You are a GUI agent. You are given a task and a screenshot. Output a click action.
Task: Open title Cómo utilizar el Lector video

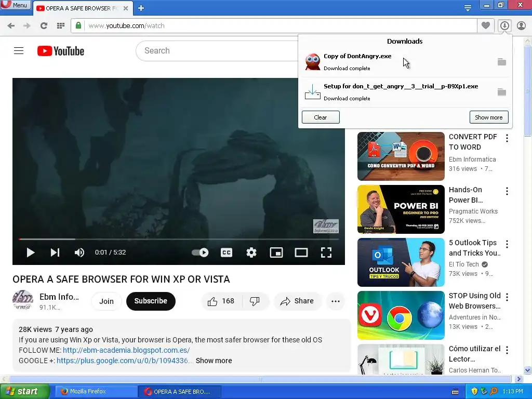click(474, 354)
